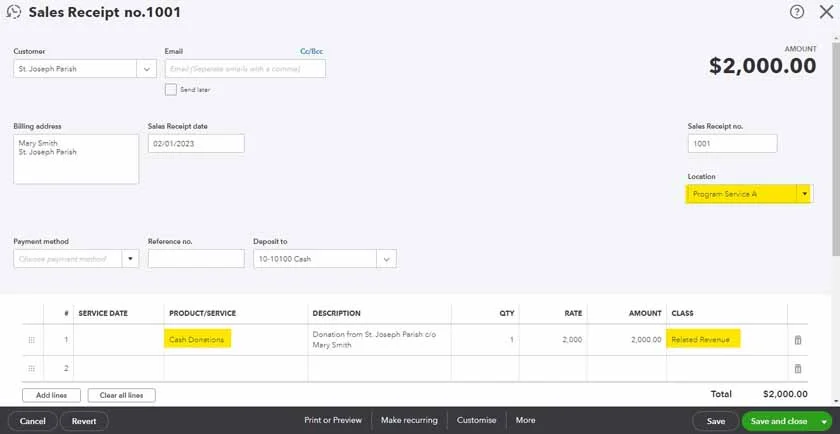Open recent transactions history icon
840x434 pixels.
tap(13, 12)
